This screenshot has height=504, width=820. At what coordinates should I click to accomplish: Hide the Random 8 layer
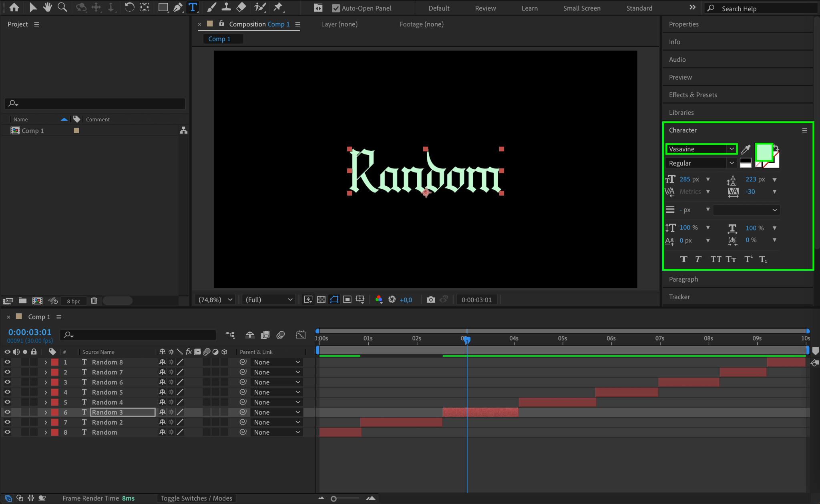tap(7, 362)
